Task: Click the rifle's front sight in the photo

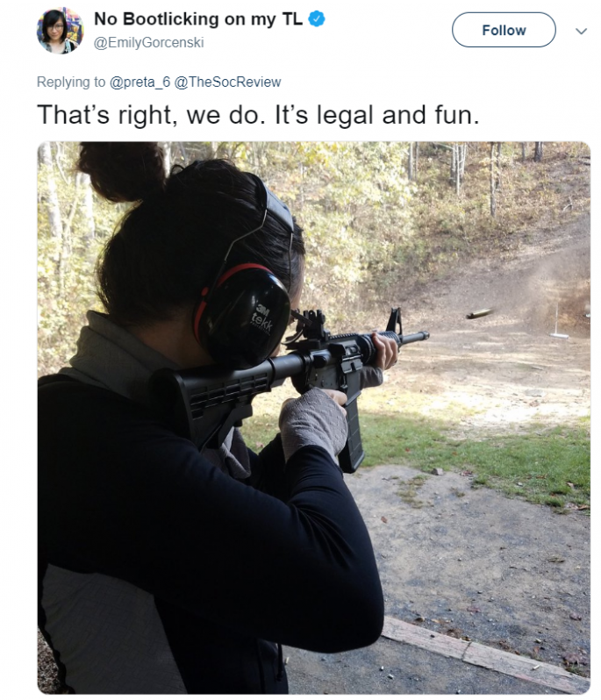Action: (394, 320)
